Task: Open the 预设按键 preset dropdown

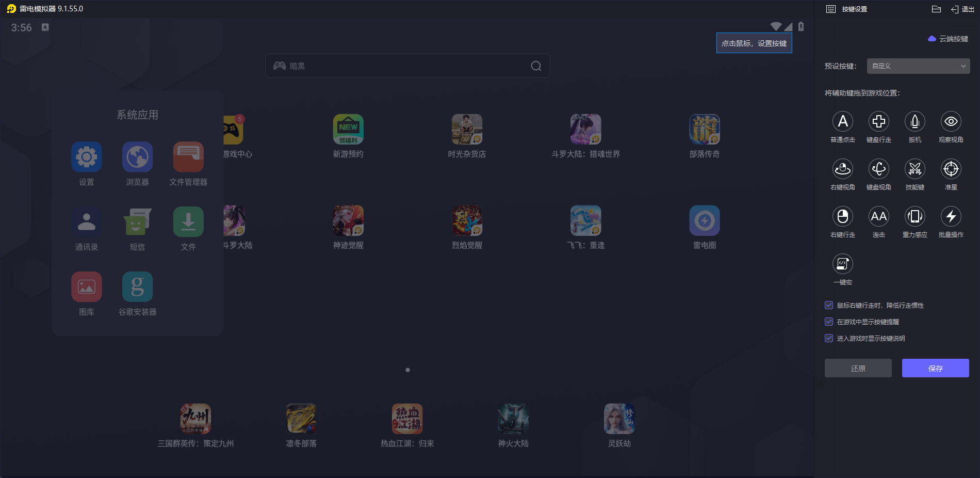Action: pos(918,66)
